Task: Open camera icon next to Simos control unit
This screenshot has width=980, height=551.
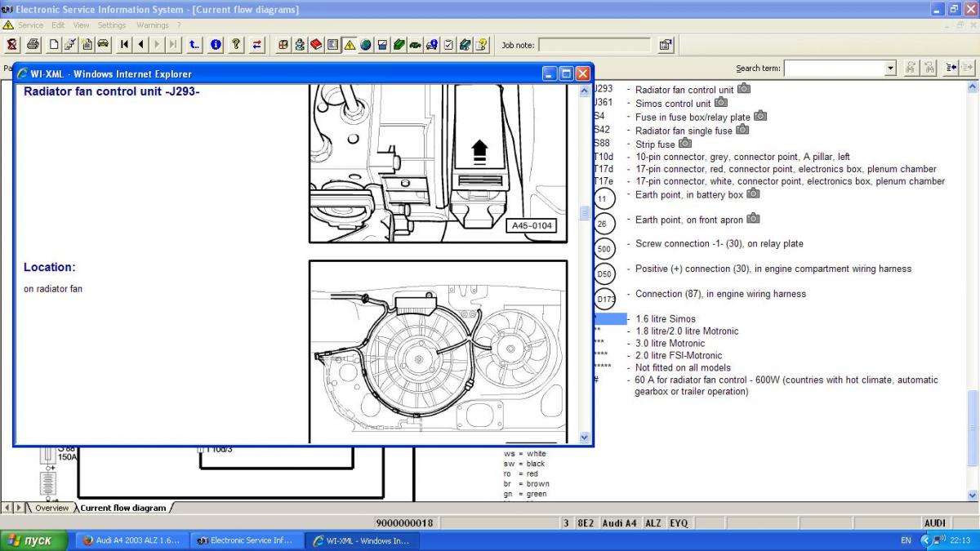Action: 721,102
